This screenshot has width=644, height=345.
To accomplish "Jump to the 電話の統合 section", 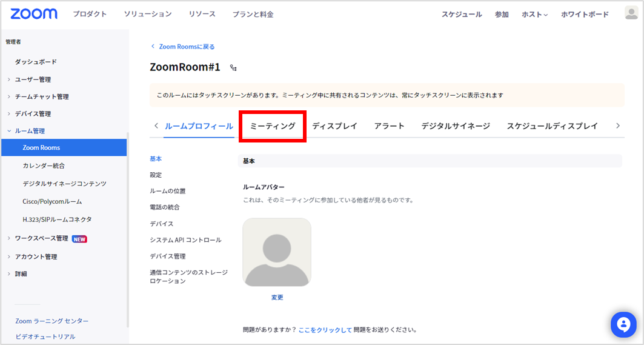I will pyautogui.click(x=165, y=207).
